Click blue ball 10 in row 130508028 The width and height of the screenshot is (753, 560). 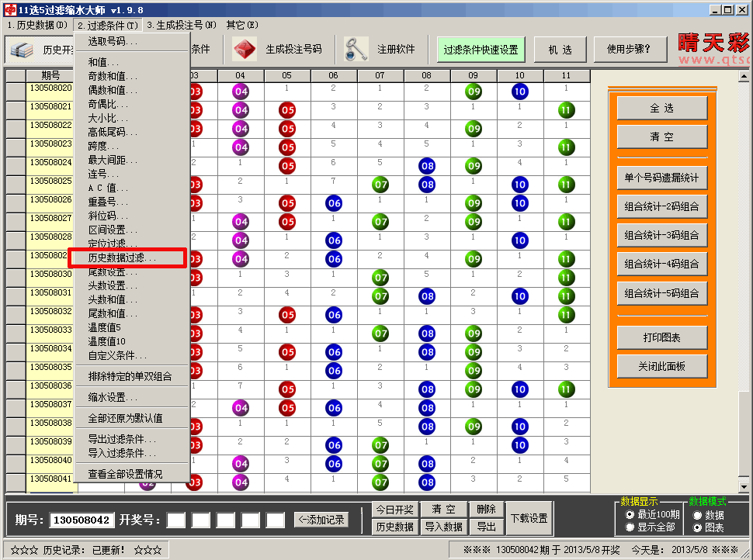520,240
